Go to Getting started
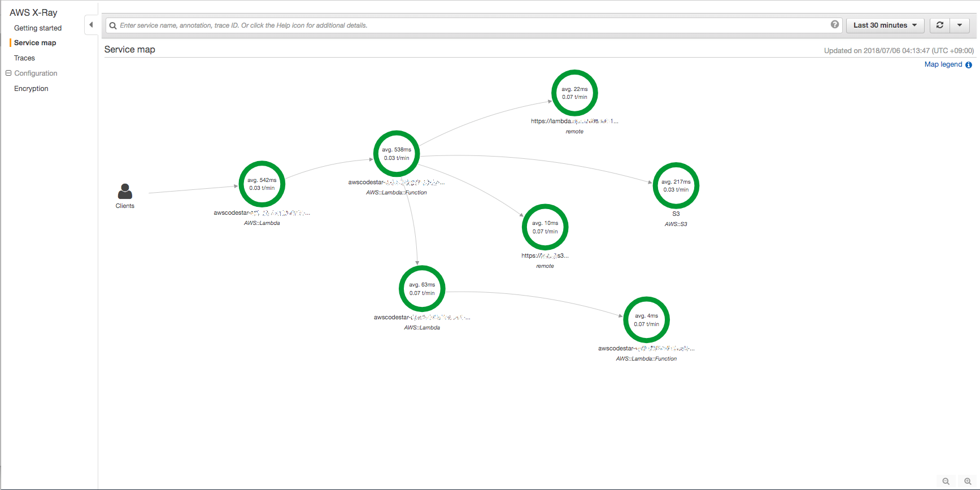The width and height of the screenshot is (980, 490). tap(38, 28)
